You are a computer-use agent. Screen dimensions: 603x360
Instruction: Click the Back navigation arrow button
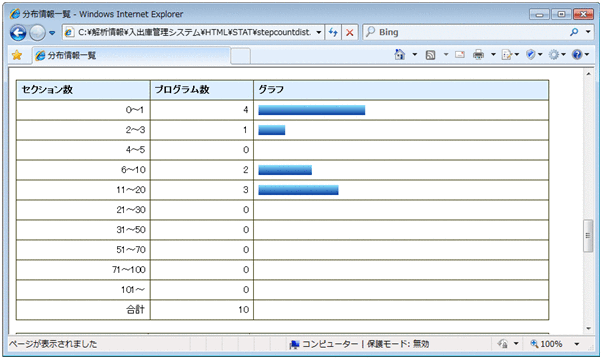[18, 33]
